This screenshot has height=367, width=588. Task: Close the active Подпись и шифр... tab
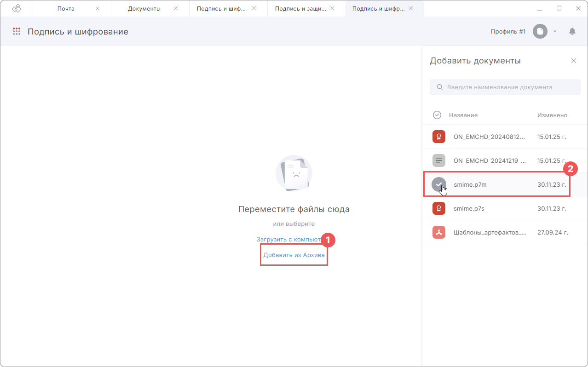411,8
